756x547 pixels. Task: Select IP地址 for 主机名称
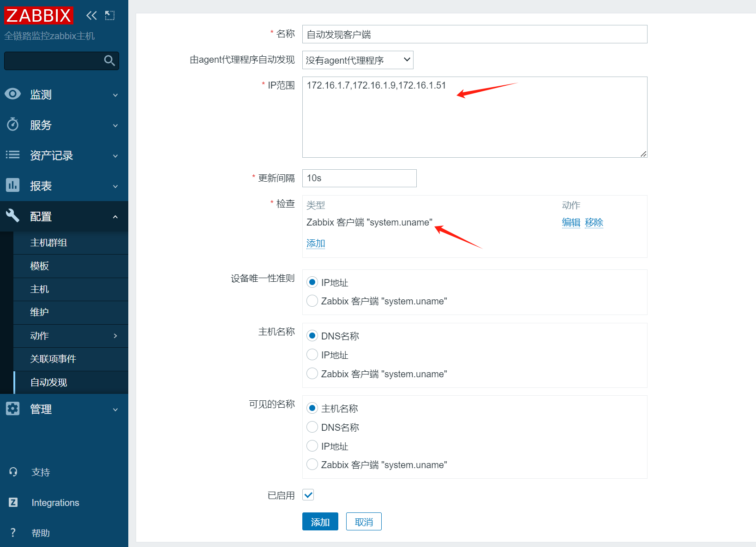(312, 354)
